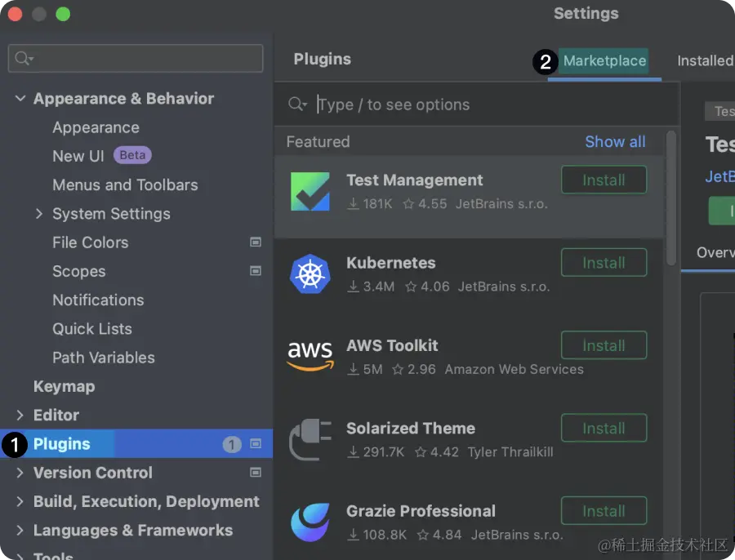Select the Test Management plugin title
The image size is (735, 560).
[414, 180]
